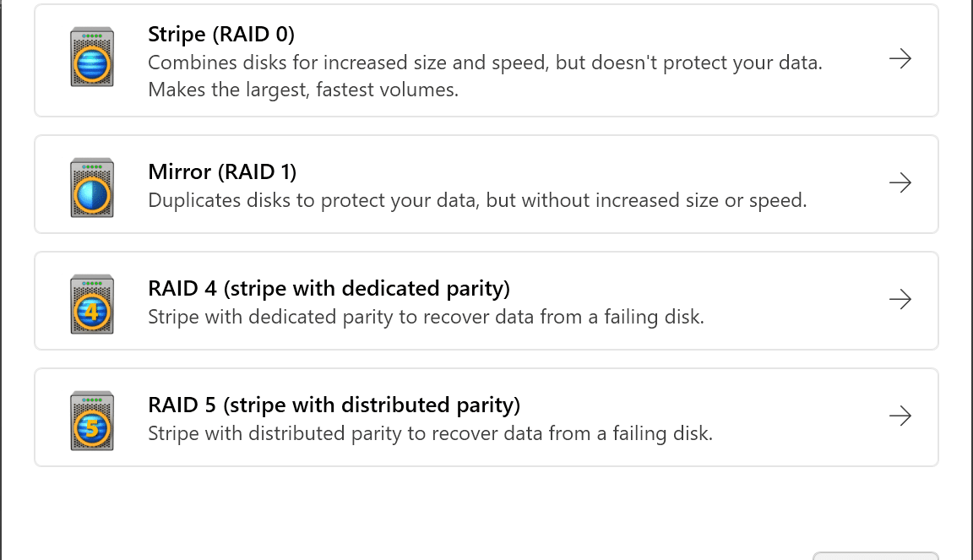Proceed with RAID 5 using its arrow
973x560 pixels.
(x=900, y=416)
